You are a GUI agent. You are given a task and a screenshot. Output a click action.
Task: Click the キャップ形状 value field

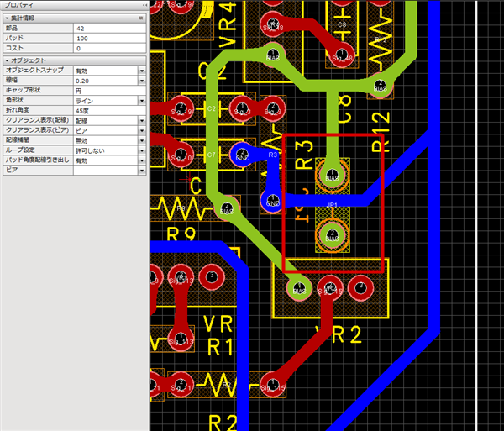pyautogui.click(x=105, y=91)
